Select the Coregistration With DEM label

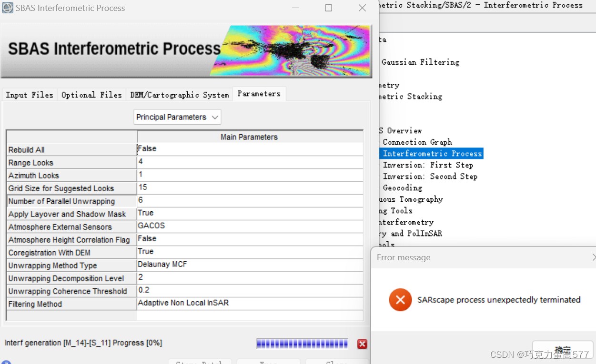pos(72,252)
